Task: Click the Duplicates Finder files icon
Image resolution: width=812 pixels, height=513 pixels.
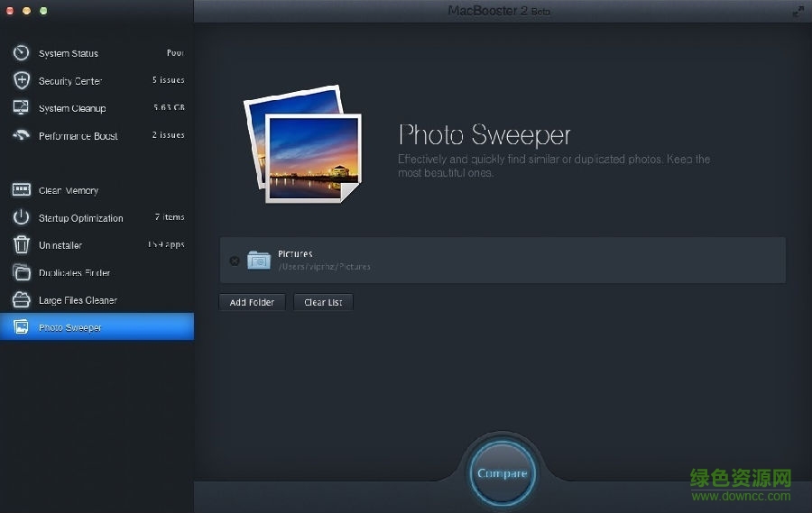Action: tap(21, 272)
